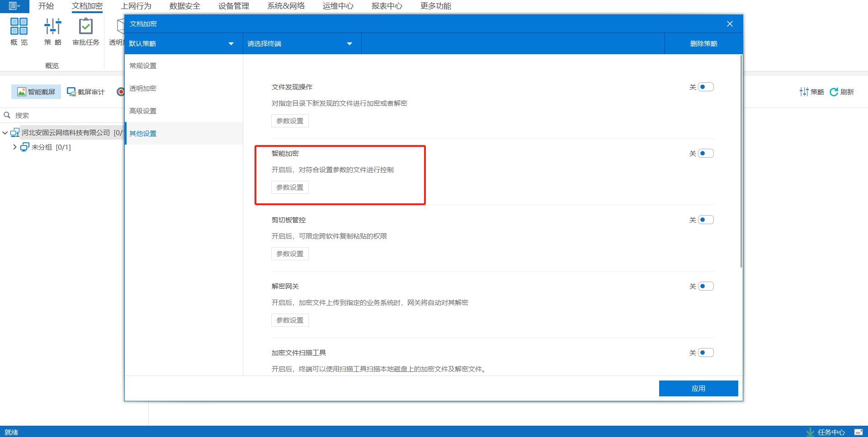Open 审批任务 clipboard icon
This screenshot has height=437, width=868.
coord(85,27)
